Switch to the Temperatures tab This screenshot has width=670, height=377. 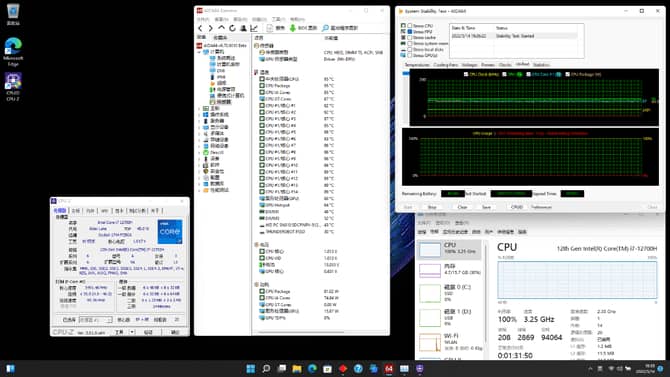coord(417,65)
